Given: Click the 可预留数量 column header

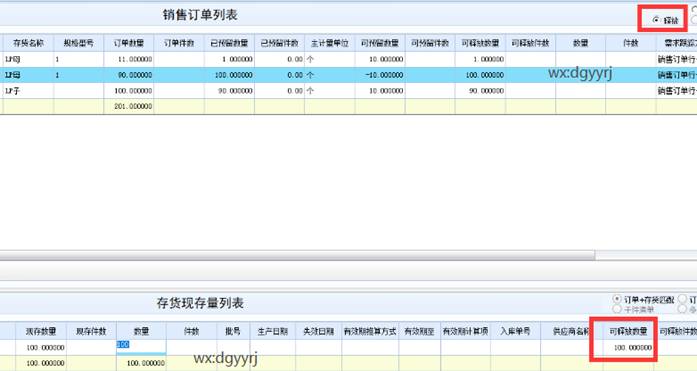Looking at the screenshot, I should 380,43.
